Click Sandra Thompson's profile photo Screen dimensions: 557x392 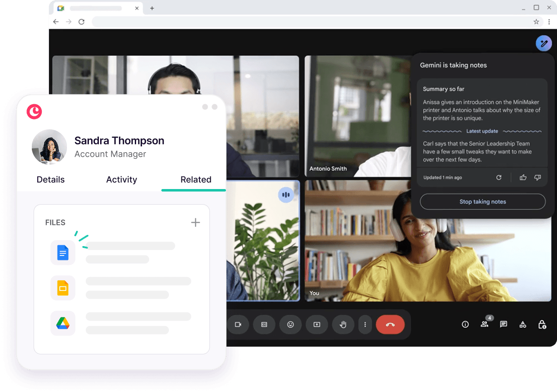coord(49,147)
